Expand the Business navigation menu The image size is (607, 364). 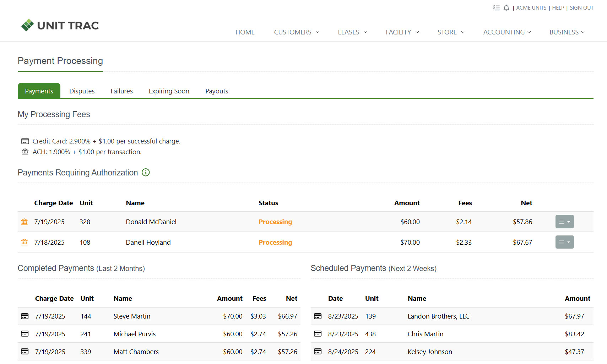click(x=567, y=32)
